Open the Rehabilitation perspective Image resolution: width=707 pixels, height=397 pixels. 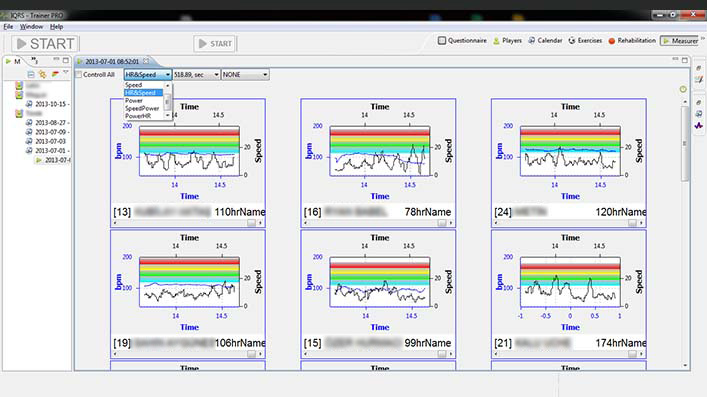click(632, 41)
